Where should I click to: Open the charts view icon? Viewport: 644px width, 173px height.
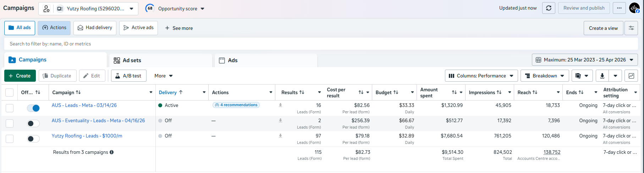[631, 76]
